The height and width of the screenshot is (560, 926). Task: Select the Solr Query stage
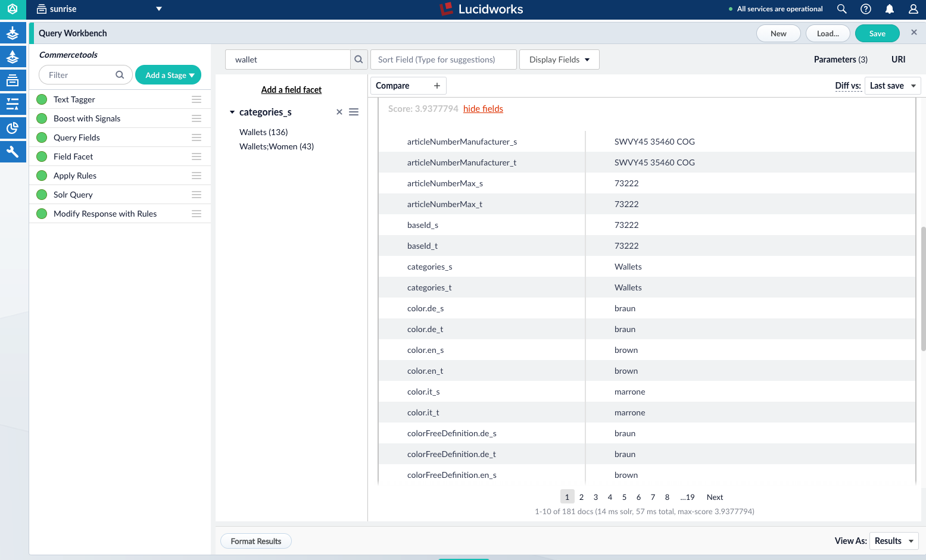tap(73, 195)
